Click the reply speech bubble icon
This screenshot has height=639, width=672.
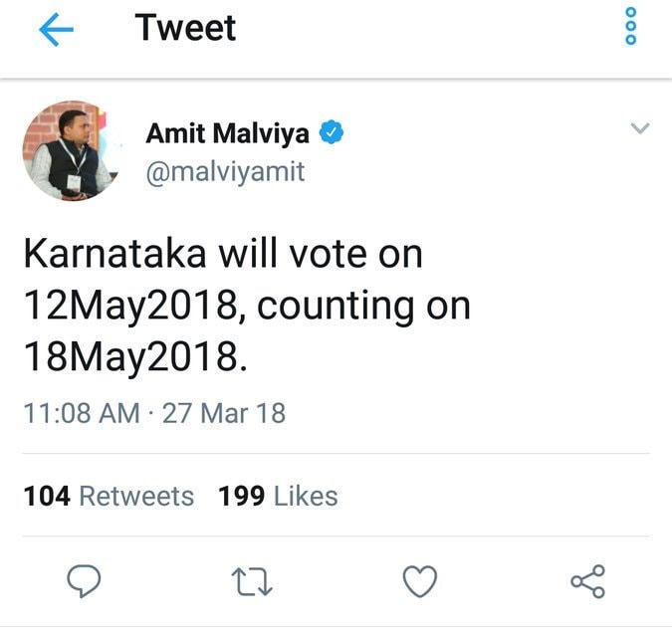(x=84, y=581)
